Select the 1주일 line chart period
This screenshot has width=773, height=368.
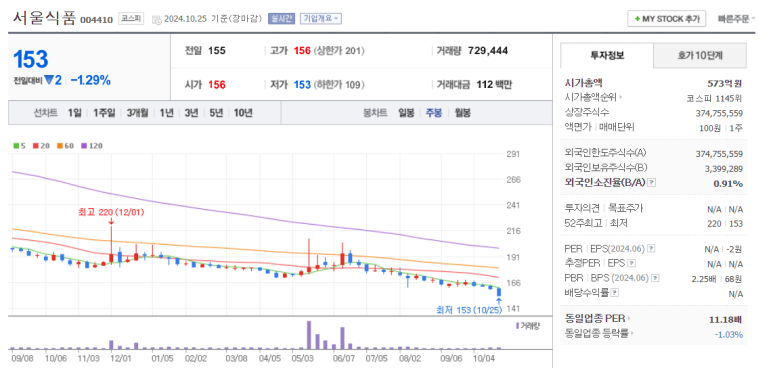104,113
